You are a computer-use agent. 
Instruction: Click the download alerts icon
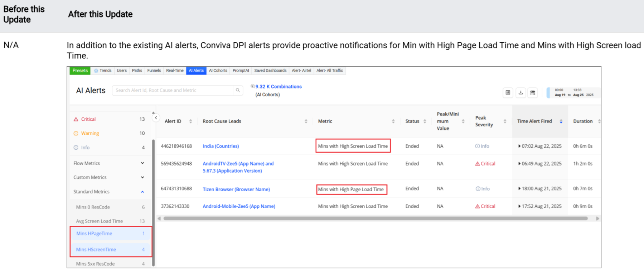point(520,93)
